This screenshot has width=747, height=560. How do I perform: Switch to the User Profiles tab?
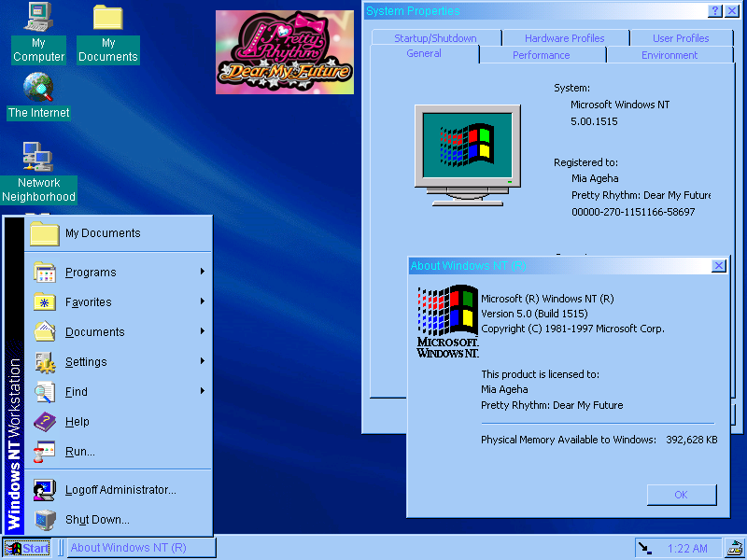pyautogui.click(x=681, y=38)
